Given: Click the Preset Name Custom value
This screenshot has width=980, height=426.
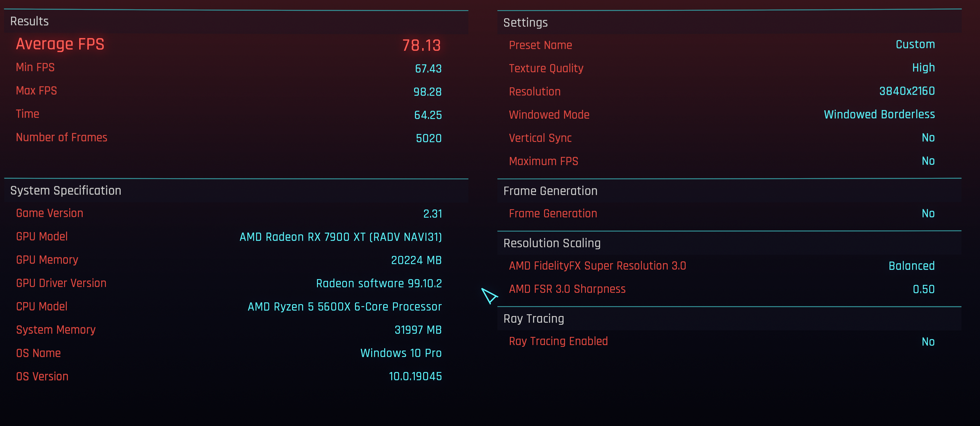Looking at the screenshot, I should pos(915,44).
